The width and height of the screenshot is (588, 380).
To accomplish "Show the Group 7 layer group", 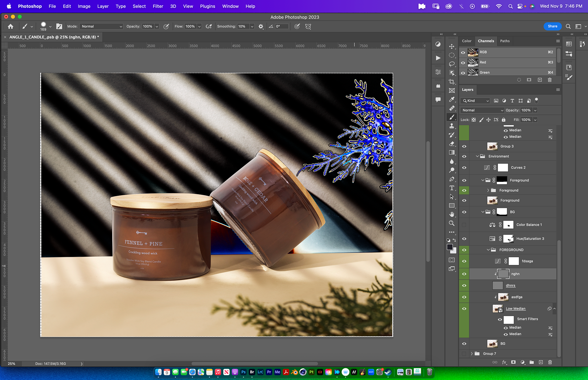I will (464, 354).
